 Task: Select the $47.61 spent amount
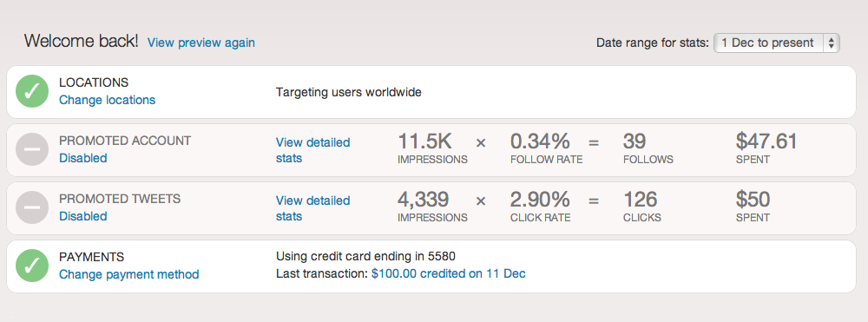pos(766,141)
